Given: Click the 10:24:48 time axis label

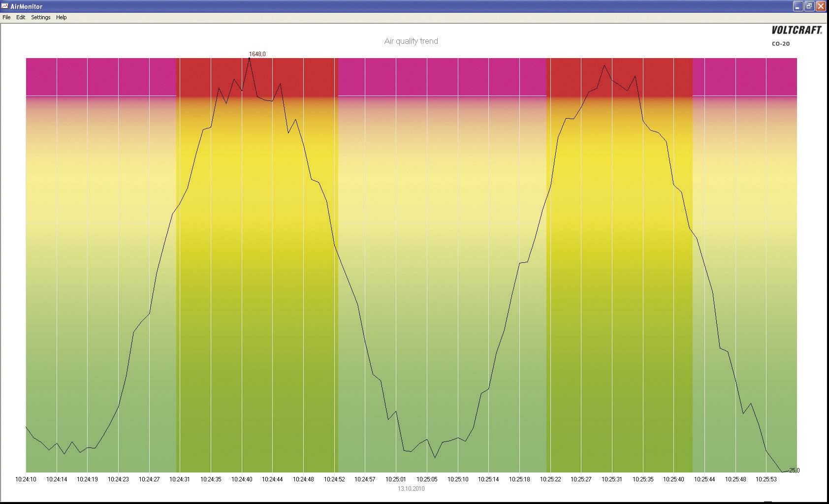Looking at the screenshot, I should (x=304, y=479).
